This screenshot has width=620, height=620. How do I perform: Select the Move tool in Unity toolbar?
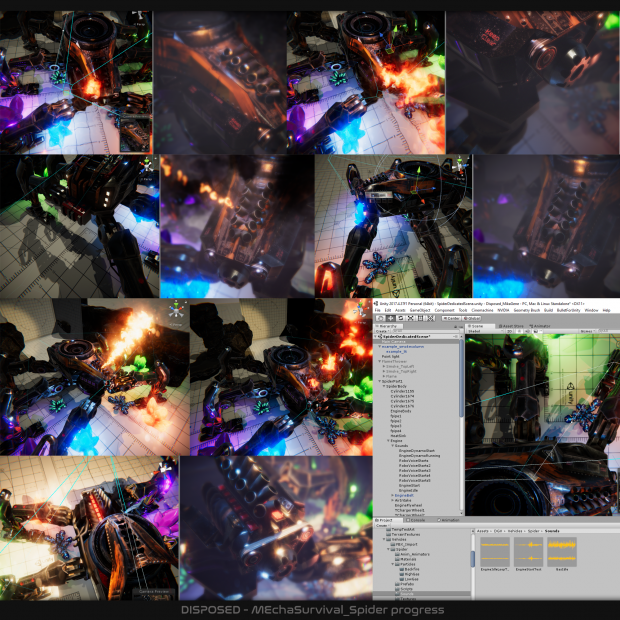point(391,318)
